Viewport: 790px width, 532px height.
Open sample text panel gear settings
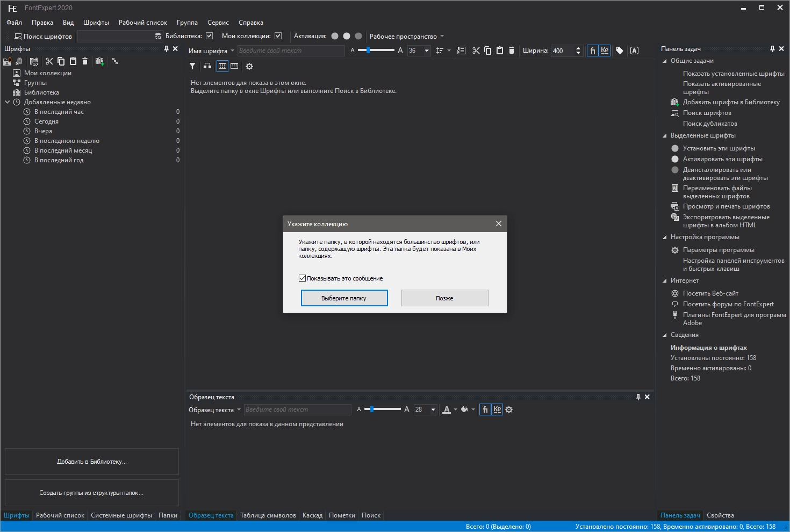509,409
